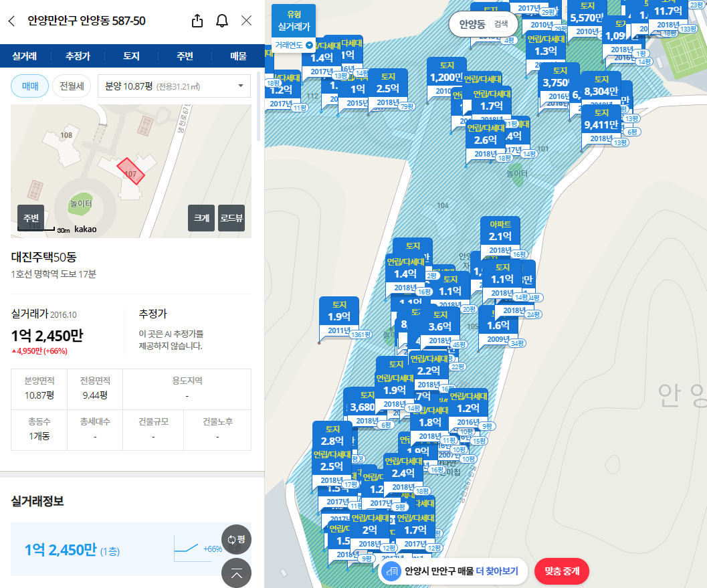Screen dimensions: 707x588
Task: Select the 매매 toggle option
Action: [x=30, y=86]
